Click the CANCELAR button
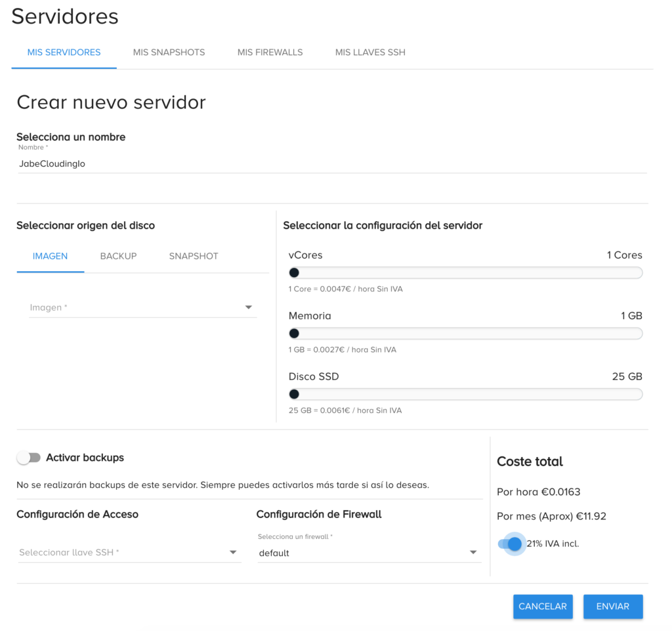672x631 pixels. click(x=543, y=607)
